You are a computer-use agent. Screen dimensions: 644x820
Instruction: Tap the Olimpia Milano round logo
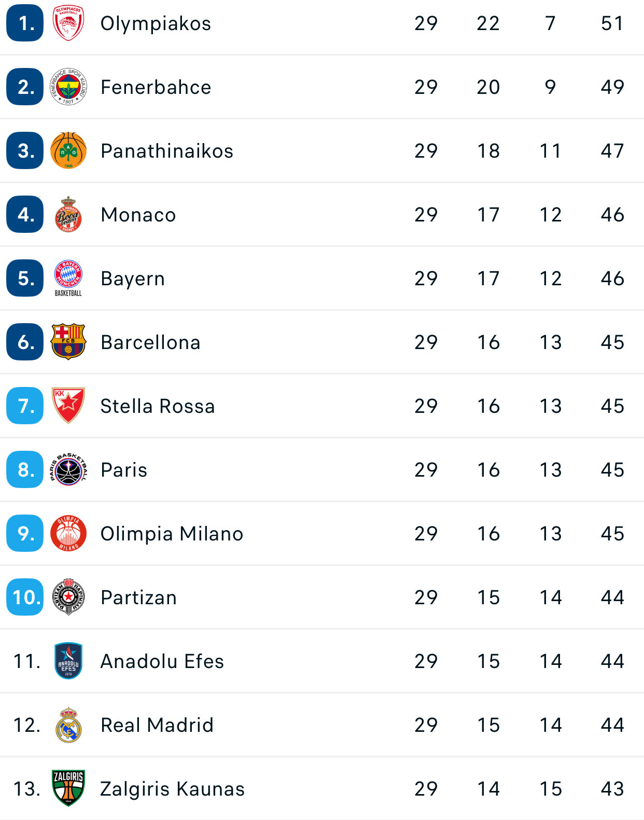pyautogui.click(x=68, y=534)
